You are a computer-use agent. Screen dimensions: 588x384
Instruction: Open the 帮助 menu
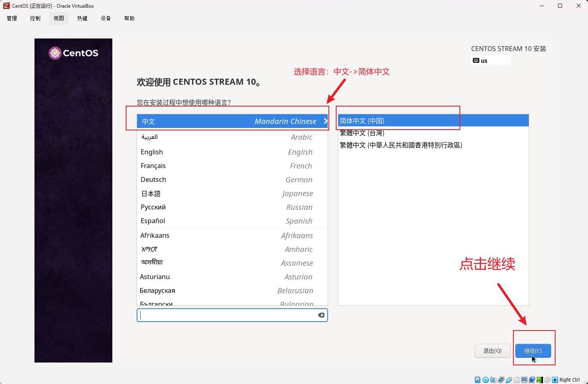click(129, 18)
